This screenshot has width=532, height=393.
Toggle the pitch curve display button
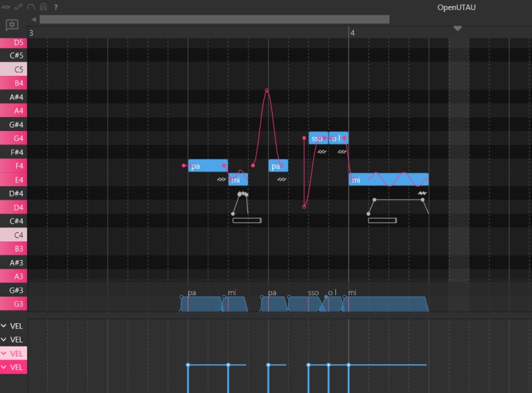[19, 7]
